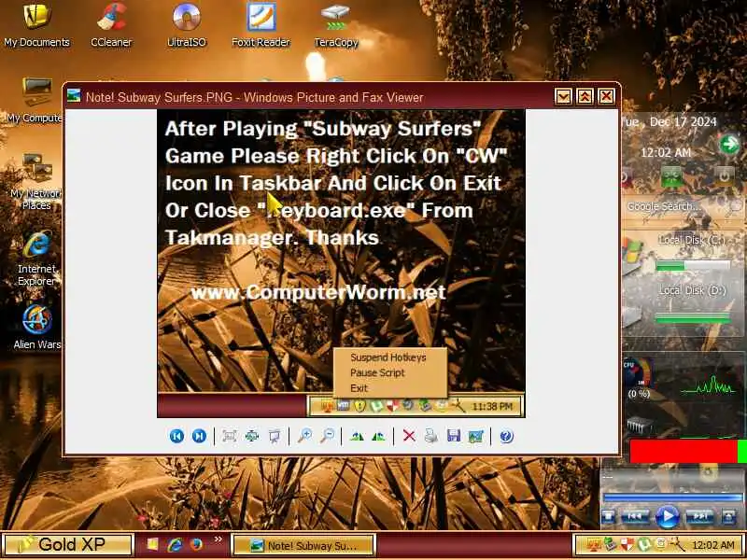Open viewer Help with the question mark icon

click(x=506, y=436)
